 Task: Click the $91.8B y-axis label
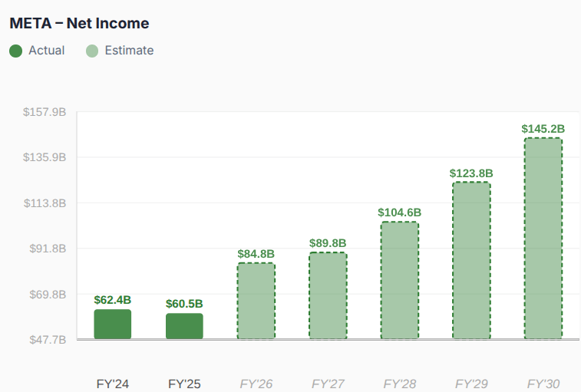point(48,249)
